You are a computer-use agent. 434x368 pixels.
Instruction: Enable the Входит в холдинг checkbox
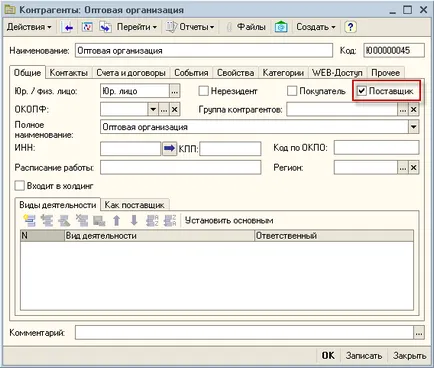(20, 186)
